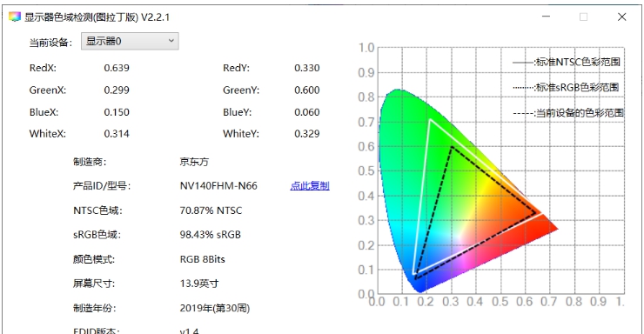
Task: Select the WhiteY value 0.329
Action: point(307,134)
